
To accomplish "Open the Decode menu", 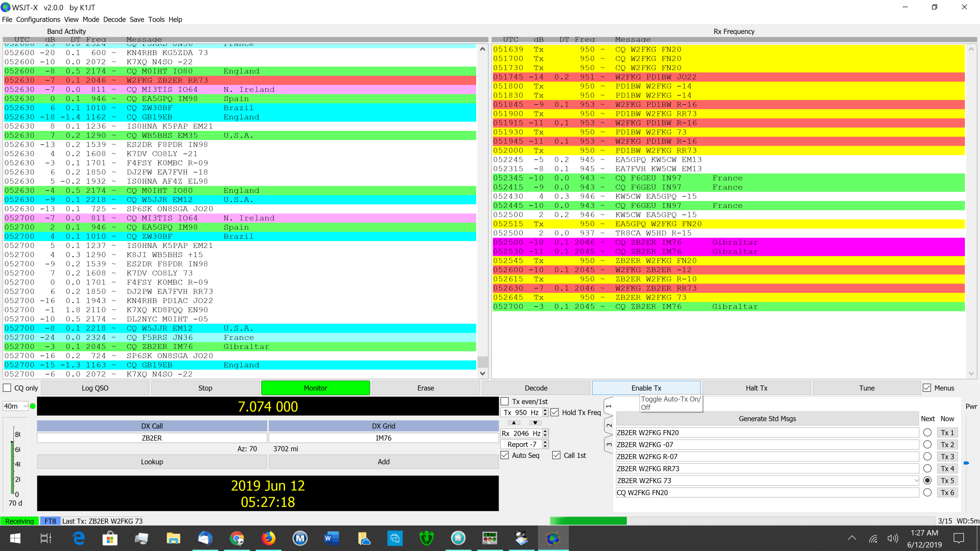I will [x=114, y=20].
